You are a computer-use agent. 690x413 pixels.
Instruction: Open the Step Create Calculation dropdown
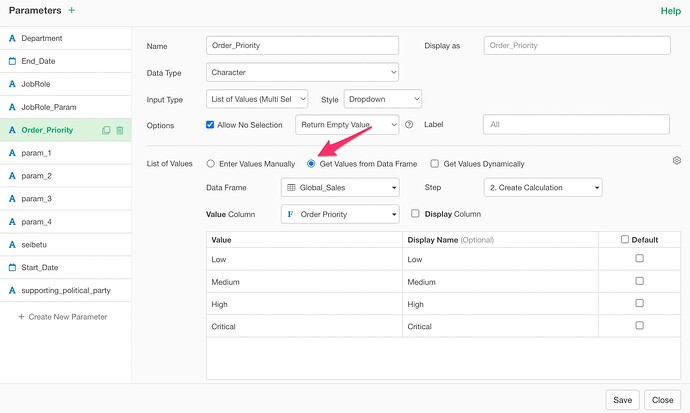click(543, 187)
